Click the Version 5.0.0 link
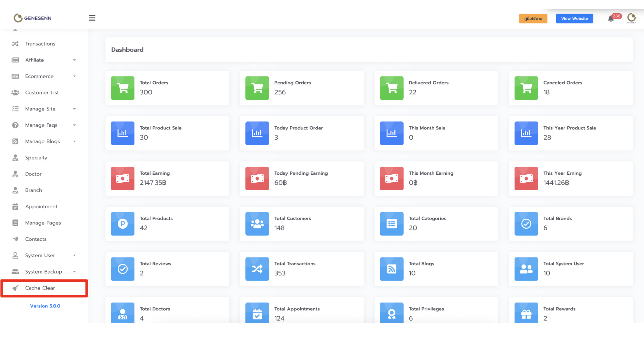 (45, 306)
